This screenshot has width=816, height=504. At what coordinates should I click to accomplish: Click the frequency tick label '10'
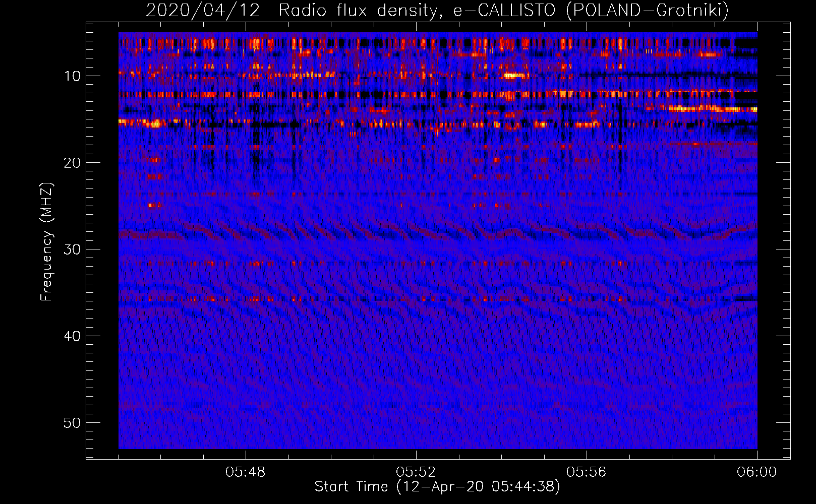click(73, 76)
